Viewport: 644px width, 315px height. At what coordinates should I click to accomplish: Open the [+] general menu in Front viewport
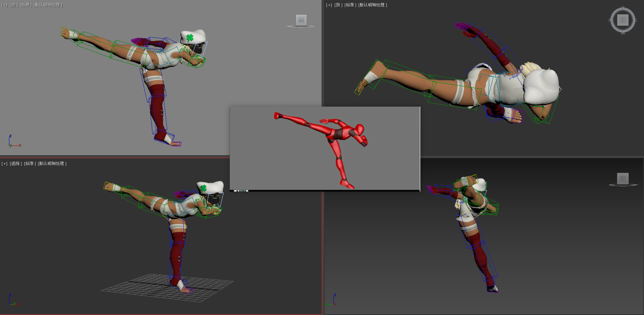coord(4,5)
